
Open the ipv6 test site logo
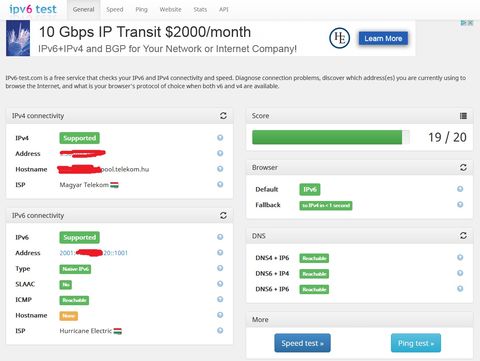coord(33,9)
